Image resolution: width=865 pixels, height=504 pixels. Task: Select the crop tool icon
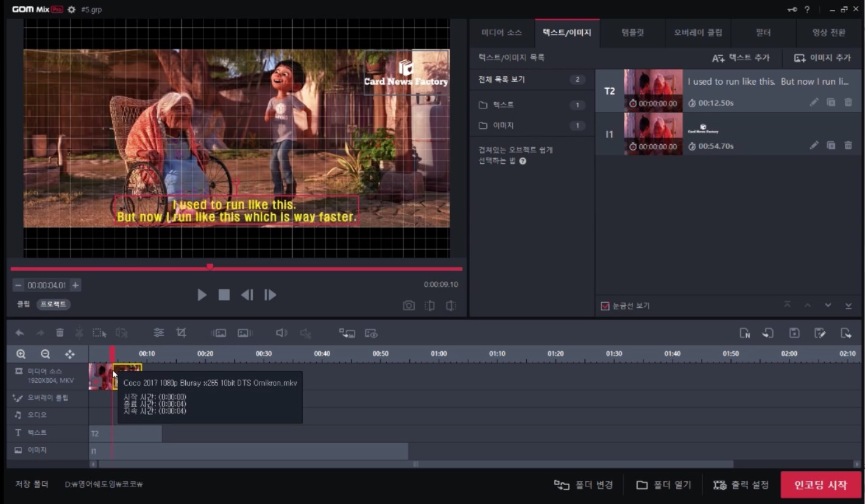(x=181, y=333)
